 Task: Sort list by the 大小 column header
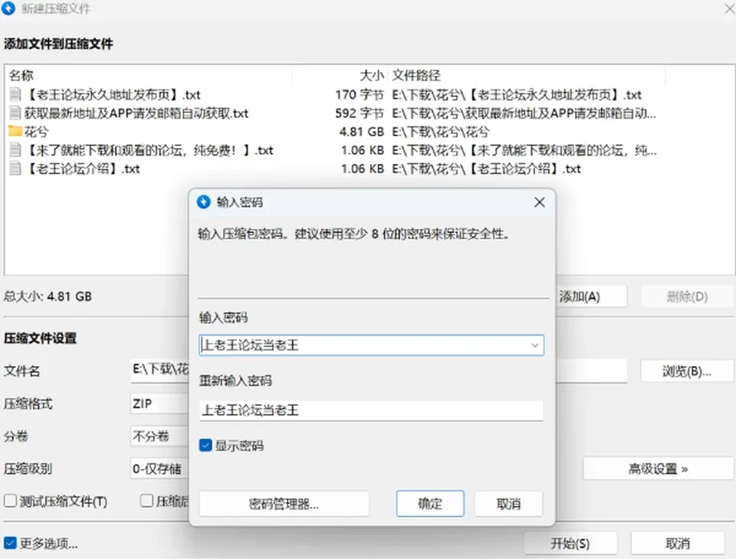click(x=372, y=75)
